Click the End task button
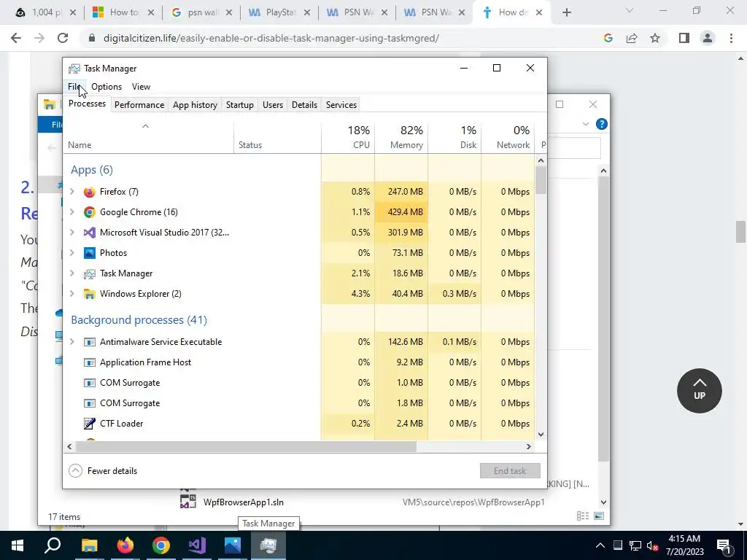Image resolution: width=747 pixels, height=560 pixels. 510,471
